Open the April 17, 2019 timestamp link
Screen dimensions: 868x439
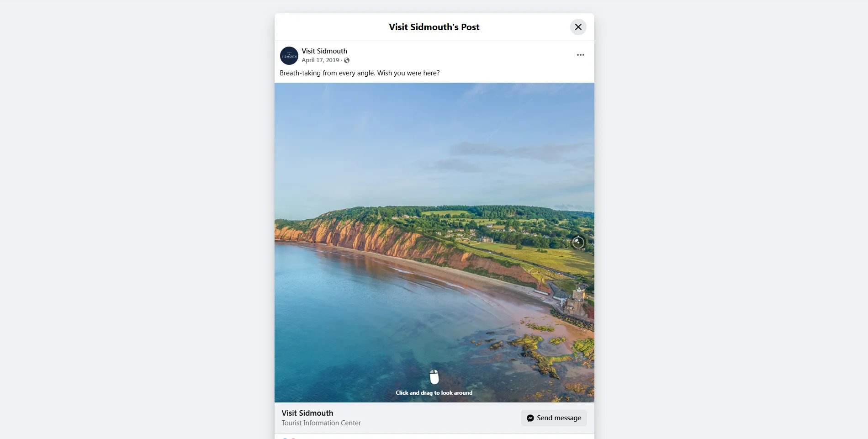(x=320, y=60)
